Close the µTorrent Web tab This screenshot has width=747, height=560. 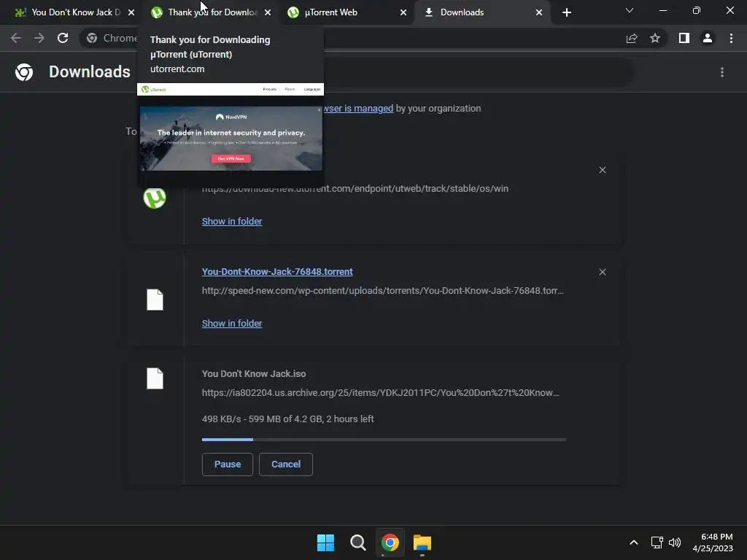click(x=403, y=12)
